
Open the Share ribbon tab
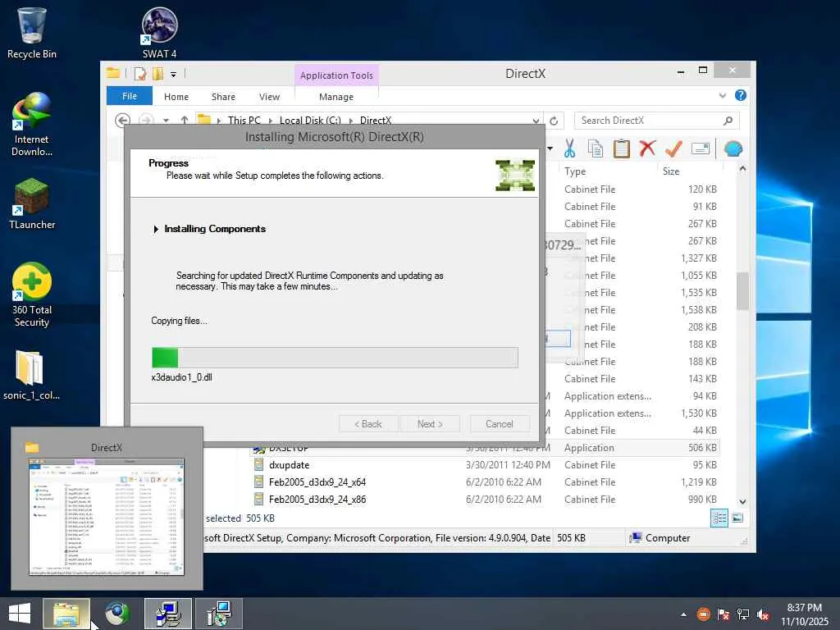[223, 97]
